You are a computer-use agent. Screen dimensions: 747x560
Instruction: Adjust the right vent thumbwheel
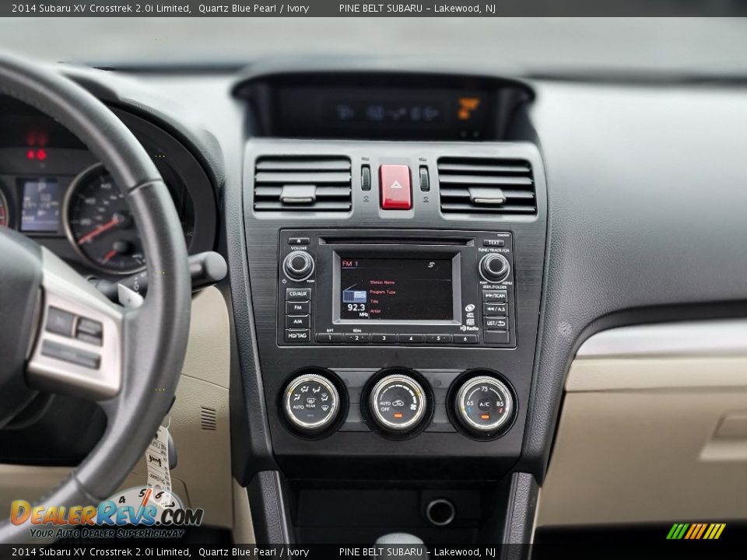point(424,179)
